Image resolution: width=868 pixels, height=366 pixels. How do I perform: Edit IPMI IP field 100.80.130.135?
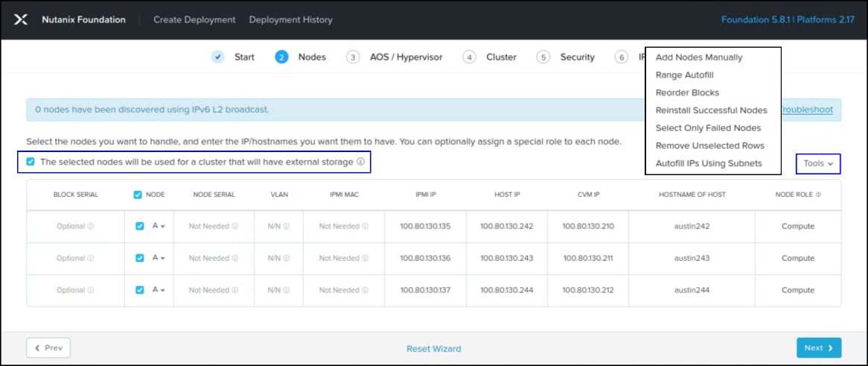pyautogui.click(x=426, y=227)
